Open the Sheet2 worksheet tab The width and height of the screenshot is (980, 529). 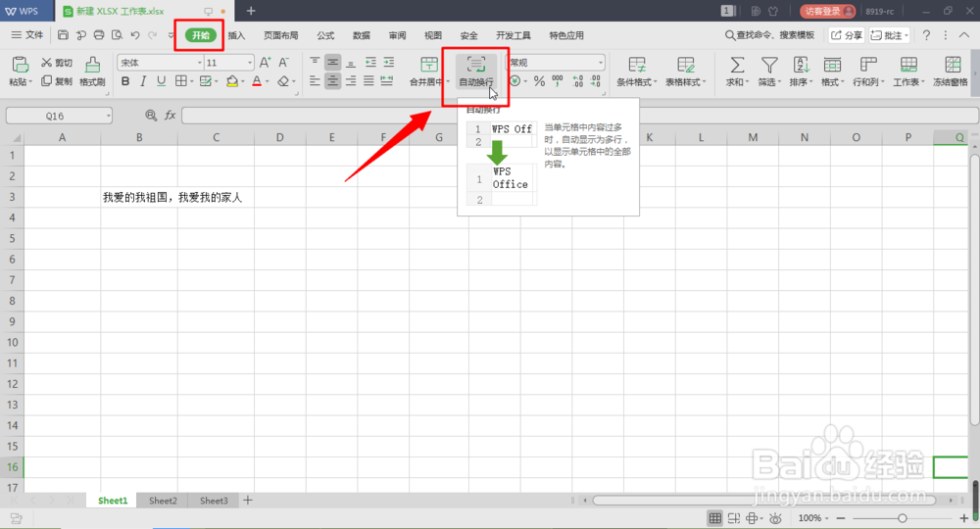point(163,501)
